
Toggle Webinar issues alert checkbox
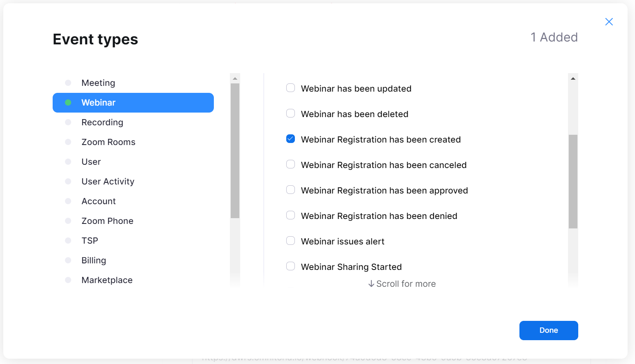pos(291,241)
